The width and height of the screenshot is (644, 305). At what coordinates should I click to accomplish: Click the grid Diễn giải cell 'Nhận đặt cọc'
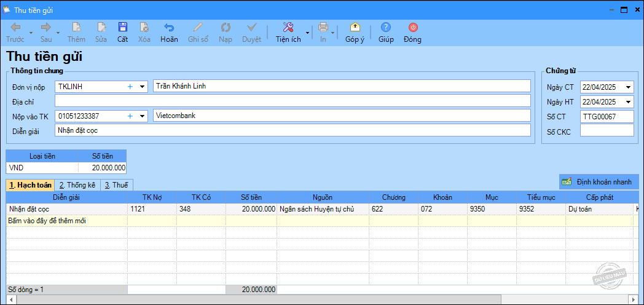(x=66, y=209)
